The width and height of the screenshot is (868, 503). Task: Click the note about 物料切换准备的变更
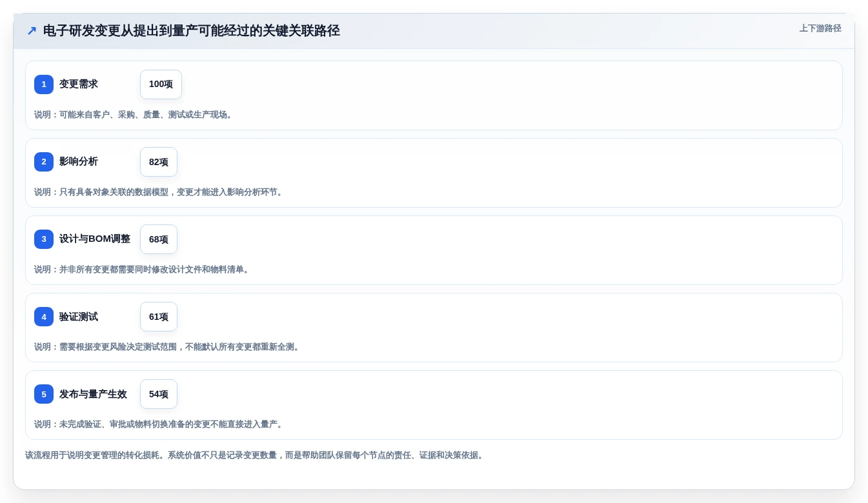159,424
